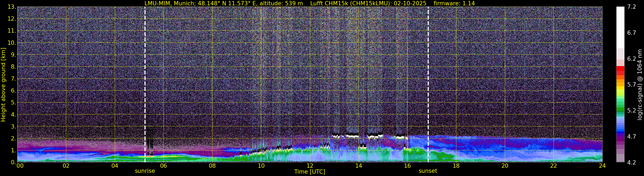This screenshot has width=644, height=176.
Task: Click the 13. tick on height axis
Action: pos(12,7)
